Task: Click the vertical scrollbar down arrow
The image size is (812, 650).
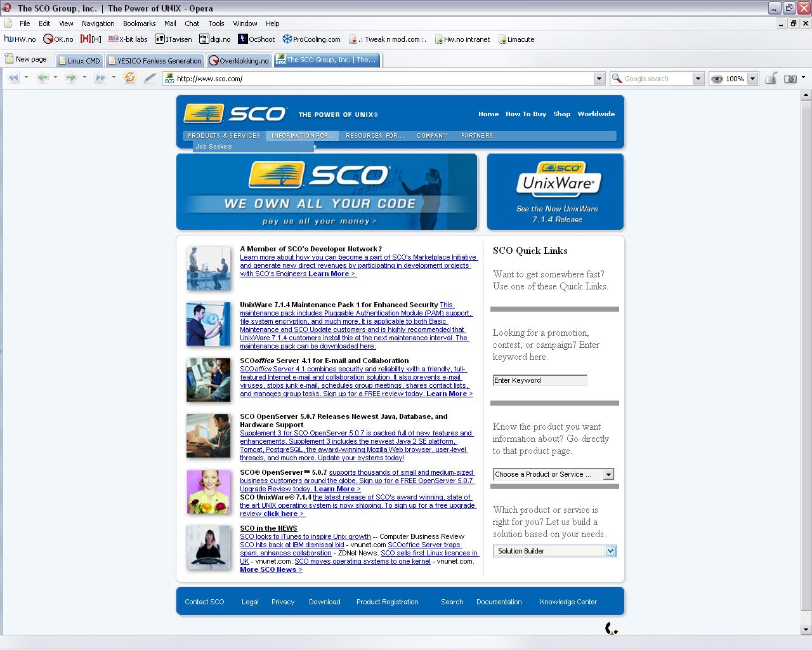Action: click(806, 630)
